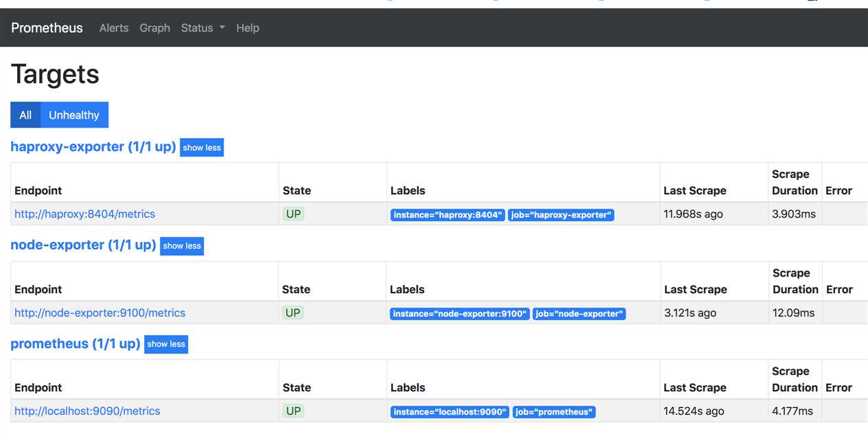Click the 3.121s ago last scrape value
This screenshot has width=868, height=438.
click(690, 313)
